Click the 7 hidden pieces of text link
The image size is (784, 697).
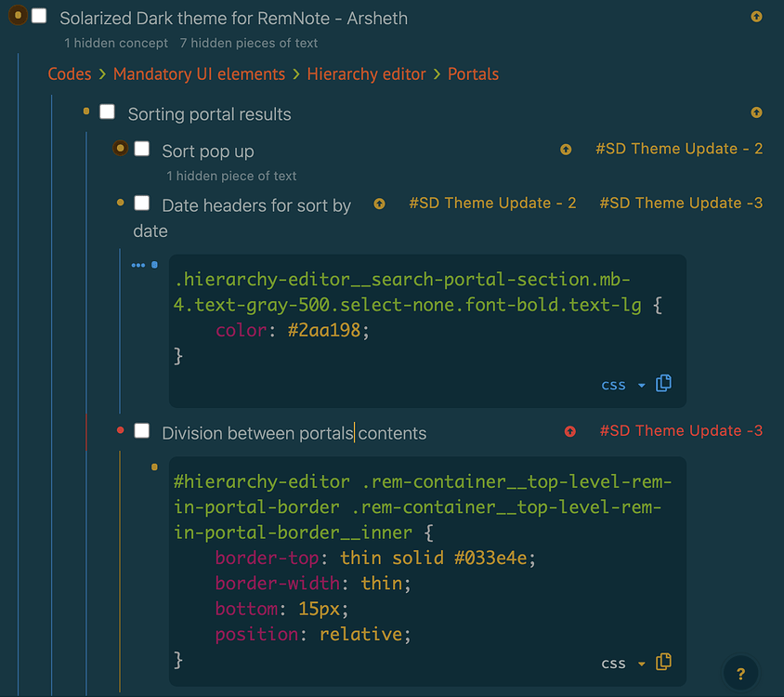(x=248, y=43)
